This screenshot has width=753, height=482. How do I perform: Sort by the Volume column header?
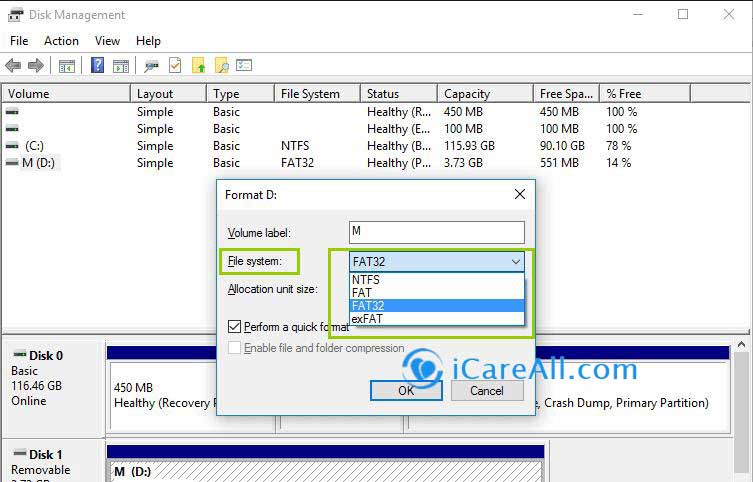[x=66, y=94]
